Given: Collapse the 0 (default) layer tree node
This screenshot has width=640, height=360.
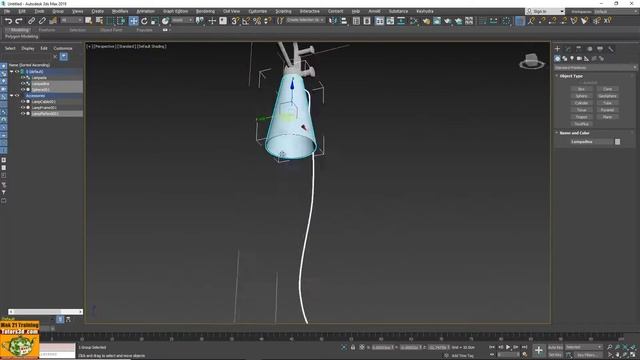Looking at the screenshot, I should pyautogui.click(x=11, y=71).
